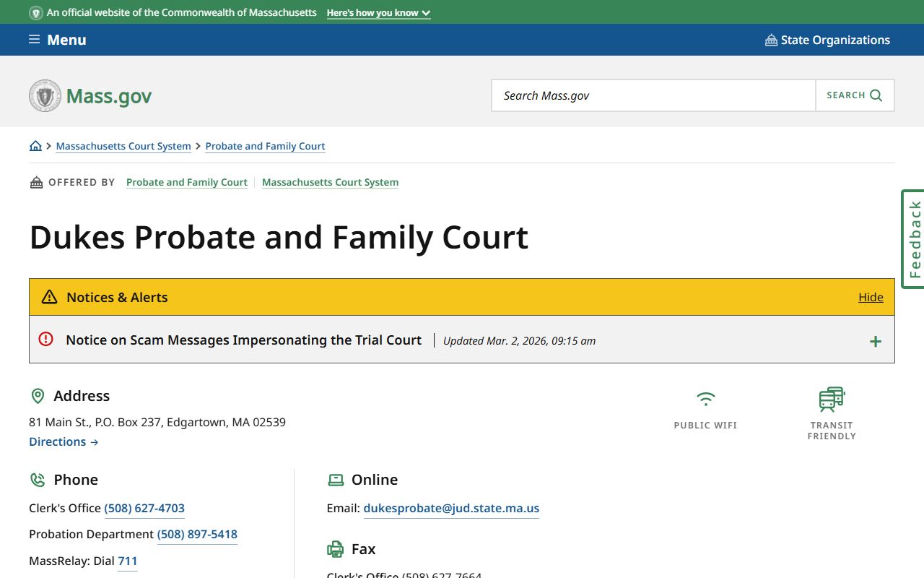Hide the Notices & Alerts section
Image resolution: width=924 pixels, height=578 pixels.
(x=871, y=297)
